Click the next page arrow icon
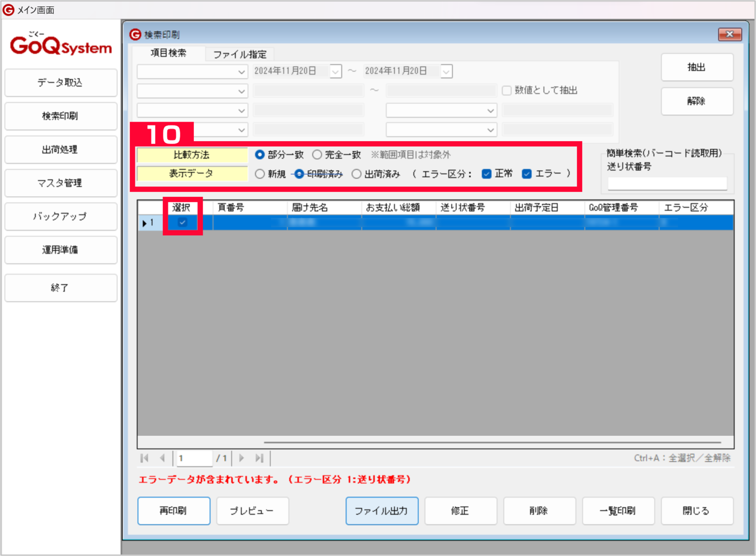 click(x=241, y=458)
